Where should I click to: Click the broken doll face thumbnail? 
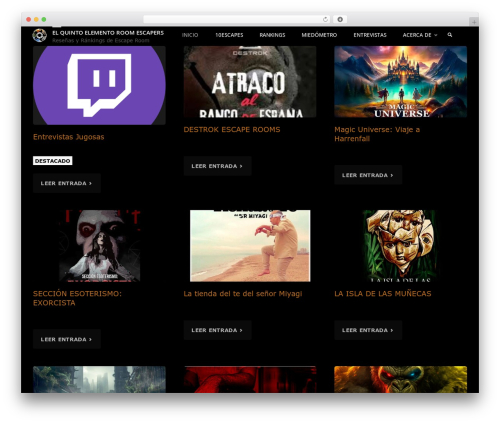click(400, 246)
